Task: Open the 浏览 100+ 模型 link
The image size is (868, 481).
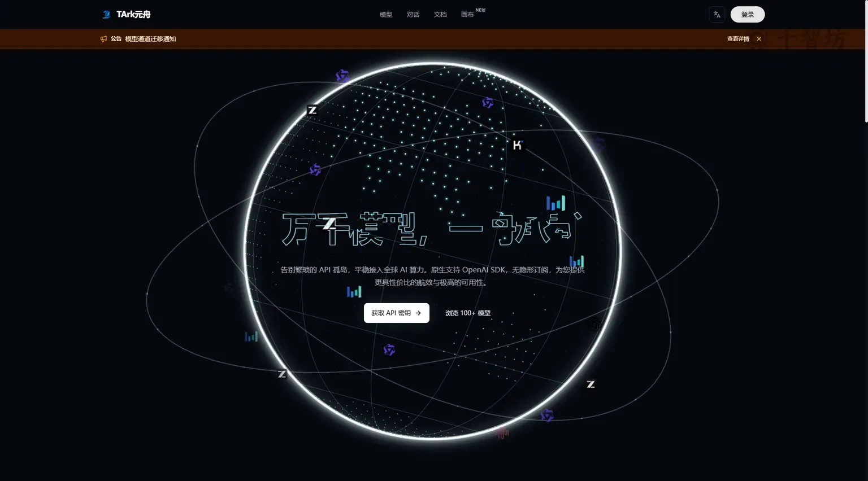Action: pyautogui.click(x=468, y=313)
